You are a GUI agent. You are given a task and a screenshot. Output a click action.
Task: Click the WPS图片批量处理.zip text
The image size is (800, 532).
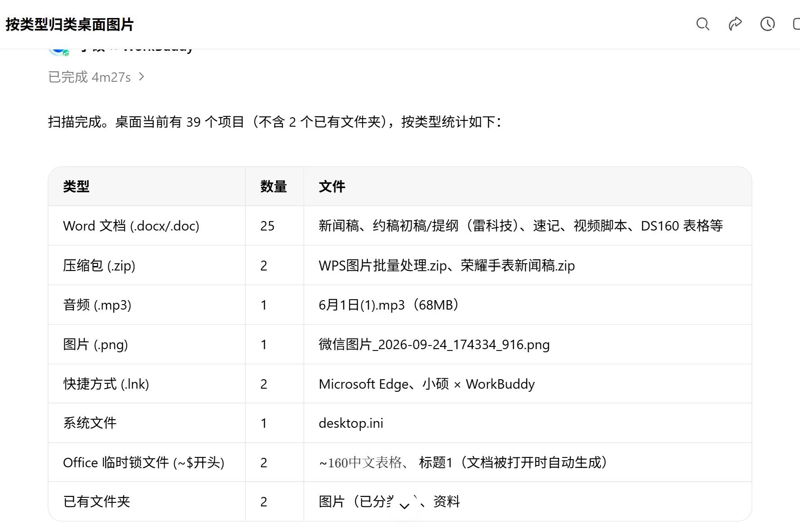coord(383,266)
